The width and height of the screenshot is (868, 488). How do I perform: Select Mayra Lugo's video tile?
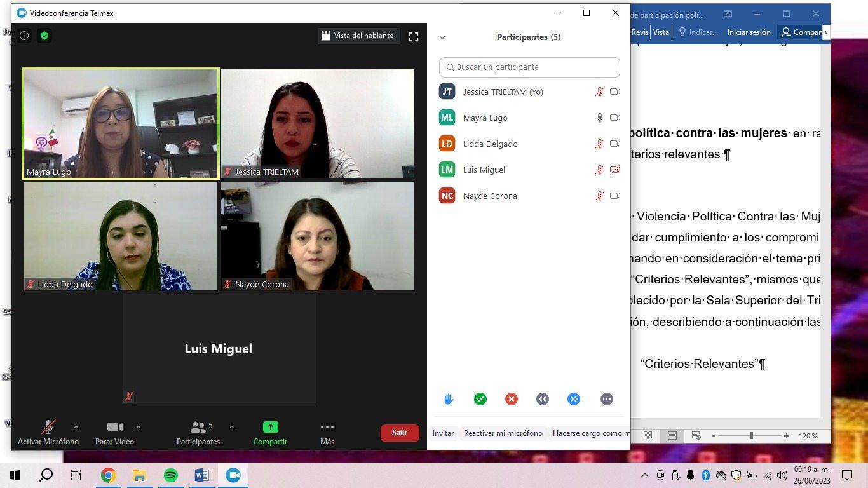point(121,123)
